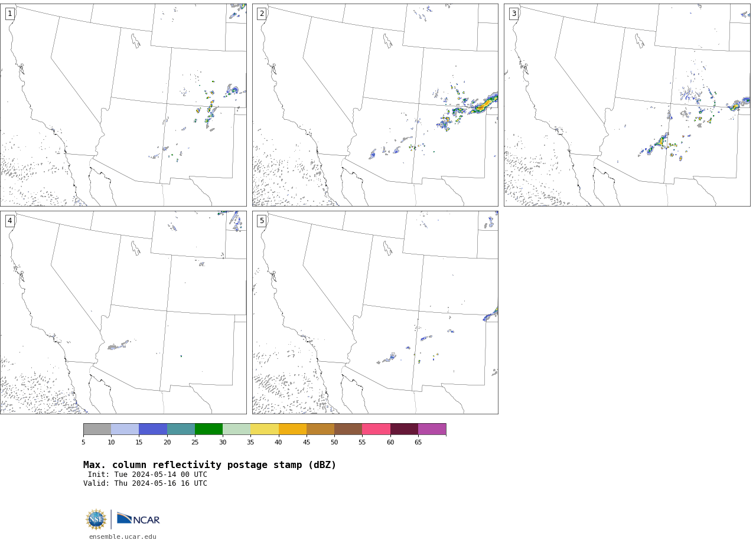Viewport: 756px width, 543px height.
Task: Click the brown 50-55 dBZ swatch
Action: [x=348, y=429]
